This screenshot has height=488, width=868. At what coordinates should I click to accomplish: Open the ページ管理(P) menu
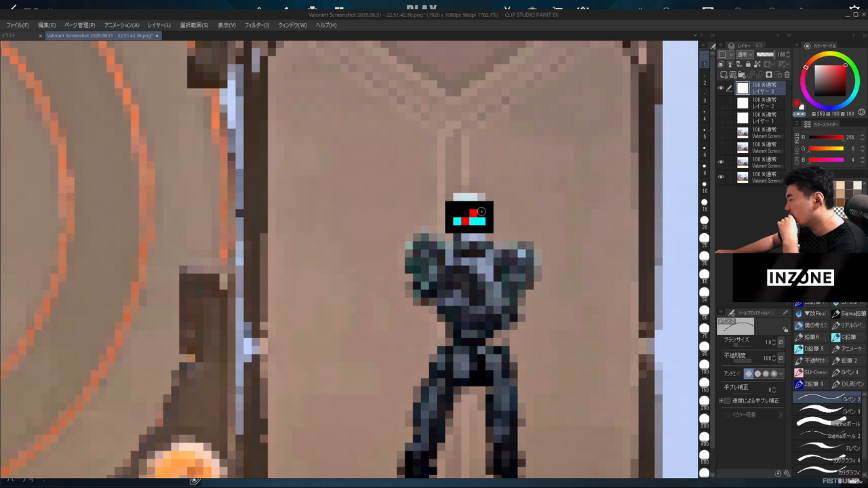(79, 25)
